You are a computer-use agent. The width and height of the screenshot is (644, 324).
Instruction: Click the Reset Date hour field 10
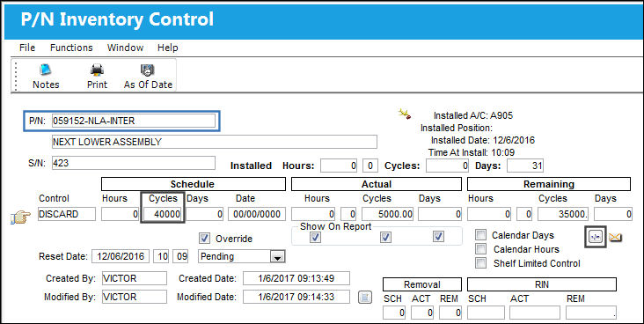pos(162,256)
